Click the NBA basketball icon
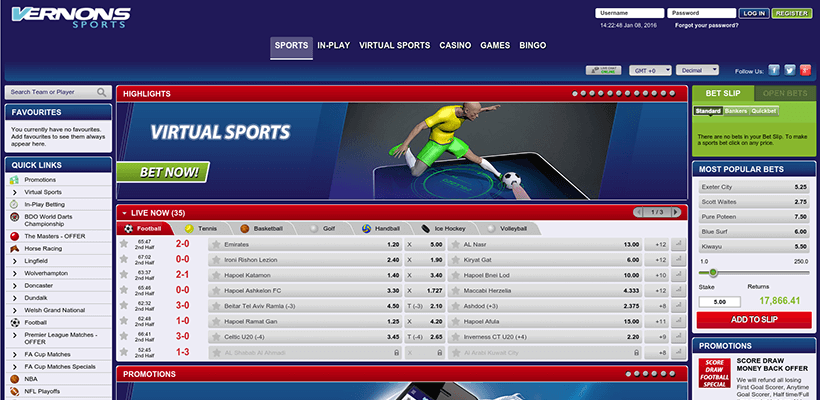This screenshot has height=400, width=820. tap(15, 379)
